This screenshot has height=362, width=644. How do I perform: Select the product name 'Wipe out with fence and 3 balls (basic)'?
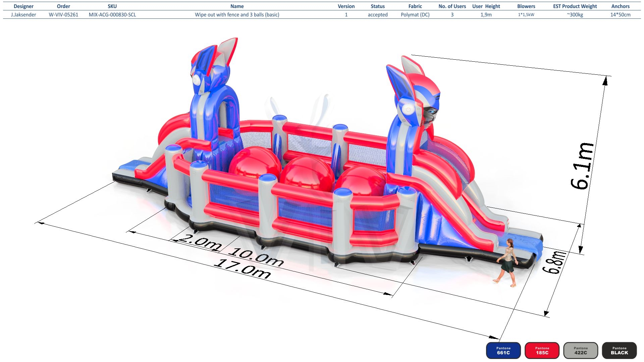(x=237, y=15)
